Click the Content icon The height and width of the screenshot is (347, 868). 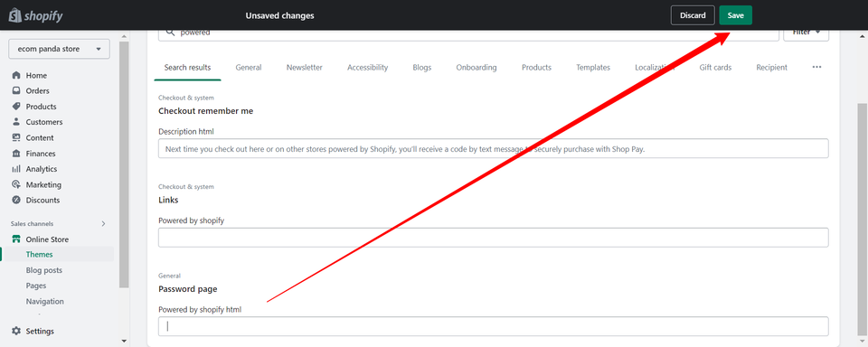(x=16, y=137)
